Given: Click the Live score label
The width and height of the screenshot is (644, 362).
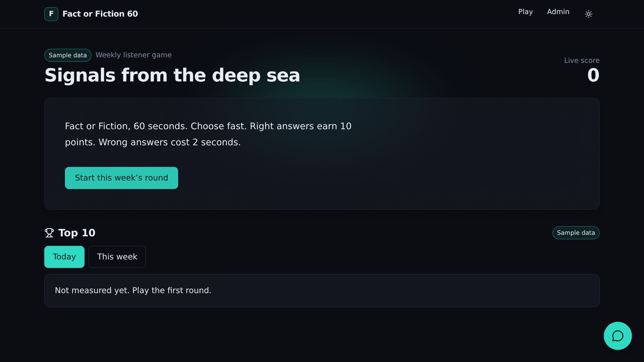Looking at the screenshot, I should click(x=582, y=60).
